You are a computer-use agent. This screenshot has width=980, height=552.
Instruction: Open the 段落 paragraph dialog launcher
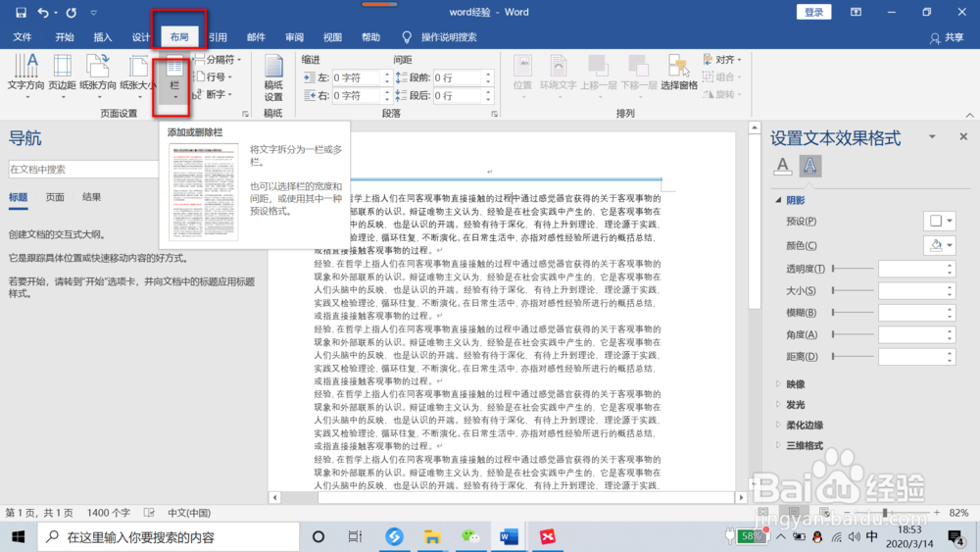click(x=494, y=114)
